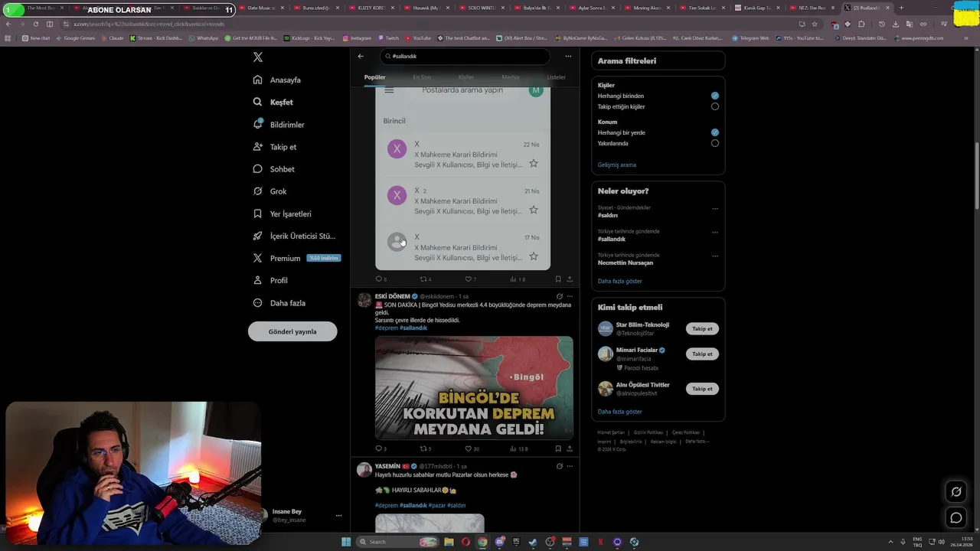Open floating Grok button
The width and height of the screenshot is (980, 551).
(x=956, y=492)
